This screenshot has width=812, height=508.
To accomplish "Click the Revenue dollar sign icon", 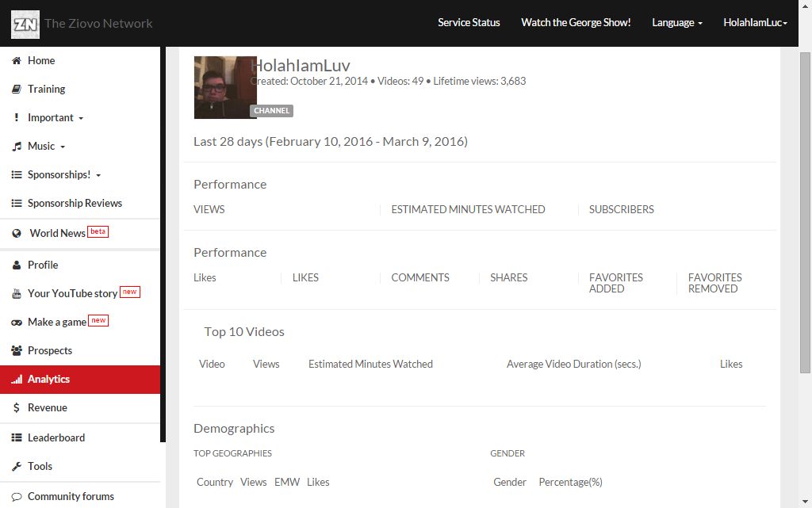I will click(17, 407).
